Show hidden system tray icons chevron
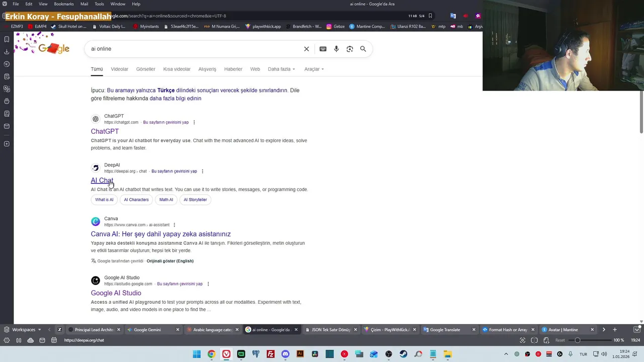The width and height of the screenshot is (644, 362). pyautogui.click(x=506, y=354)
